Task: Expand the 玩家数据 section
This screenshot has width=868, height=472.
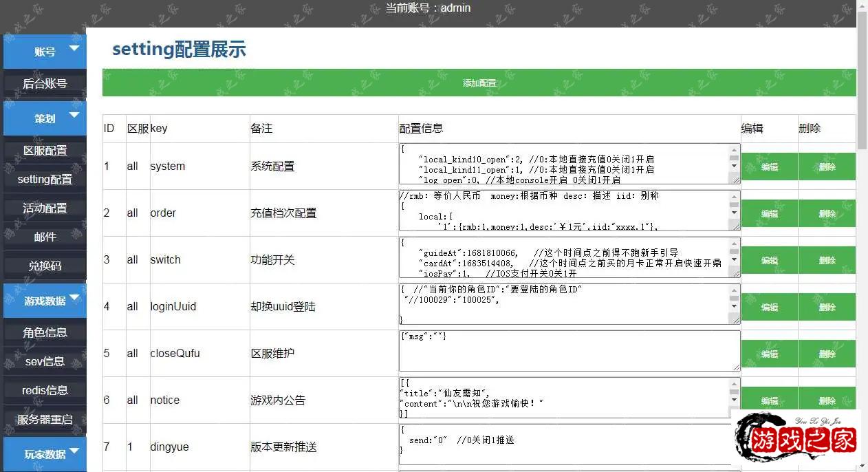Action: point(74,454)
